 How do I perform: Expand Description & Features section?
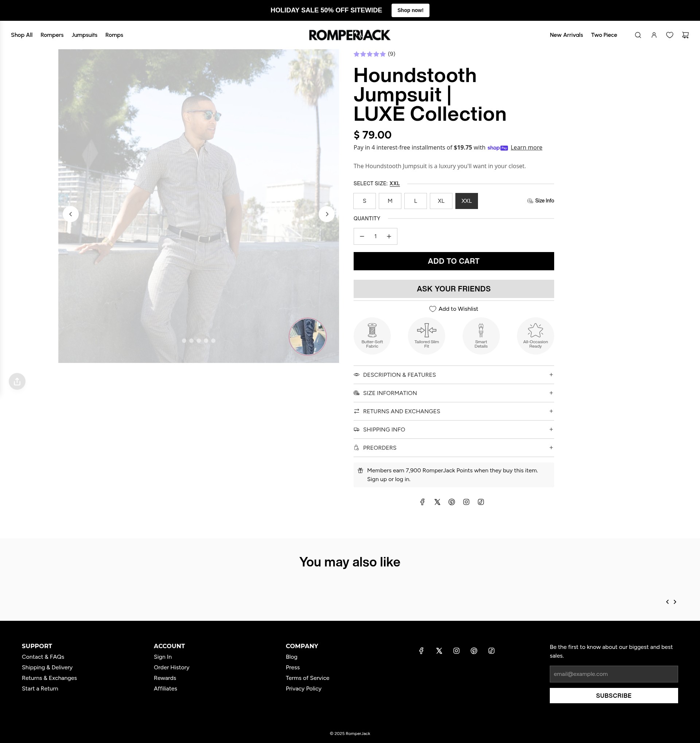454,375
